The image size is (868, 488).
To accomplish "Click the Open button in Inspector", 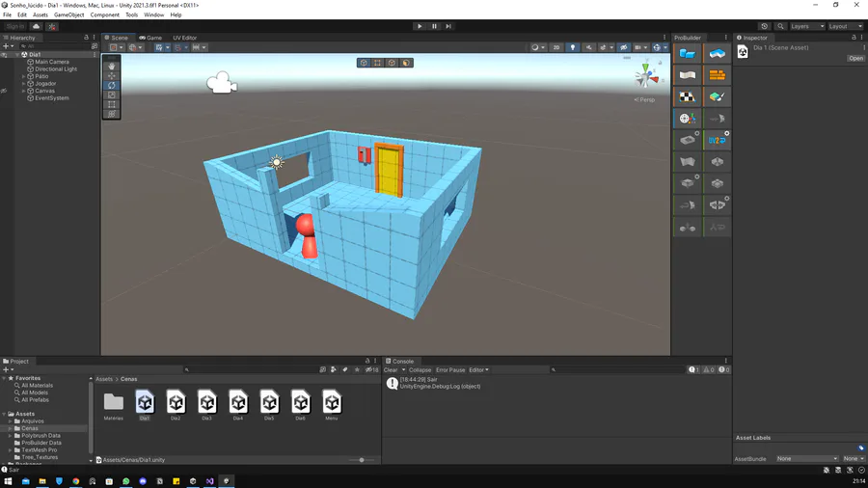I will click(x=855, y=58).
